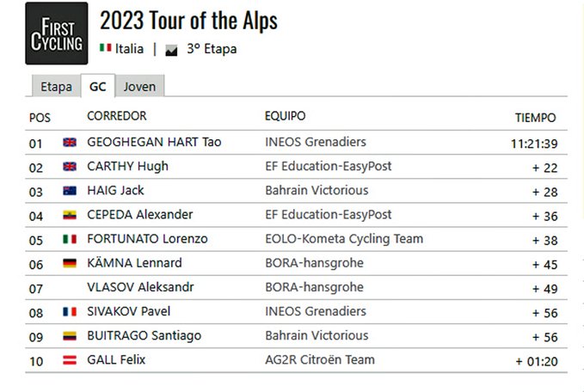
Task: Click the AG2R Citroën Team link
Action: tap(320, 360)
